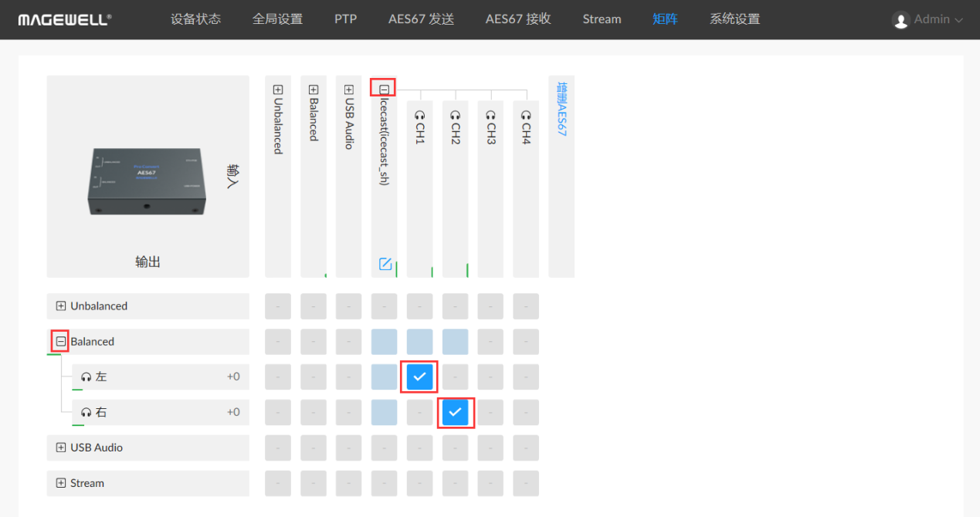Screen dimensions: 980x517
Task: Collapse the Icecast input column group
Action: point(384,90)
